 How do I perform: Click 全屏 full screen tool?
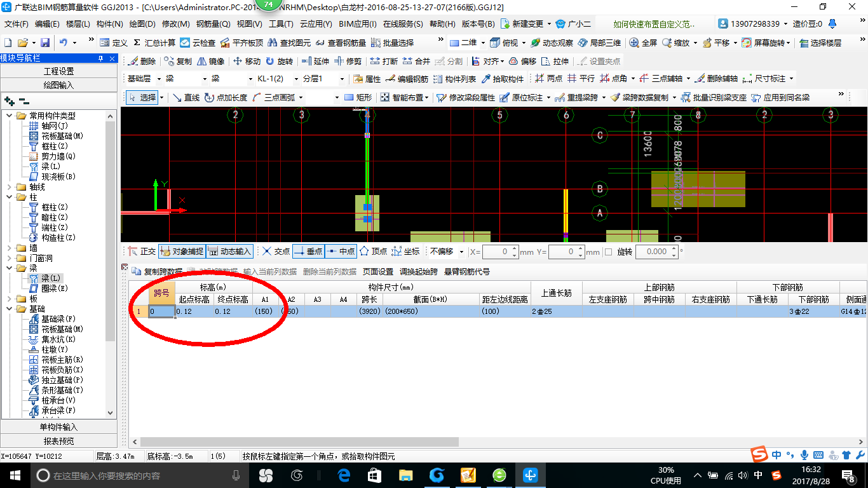pos(643,43)
